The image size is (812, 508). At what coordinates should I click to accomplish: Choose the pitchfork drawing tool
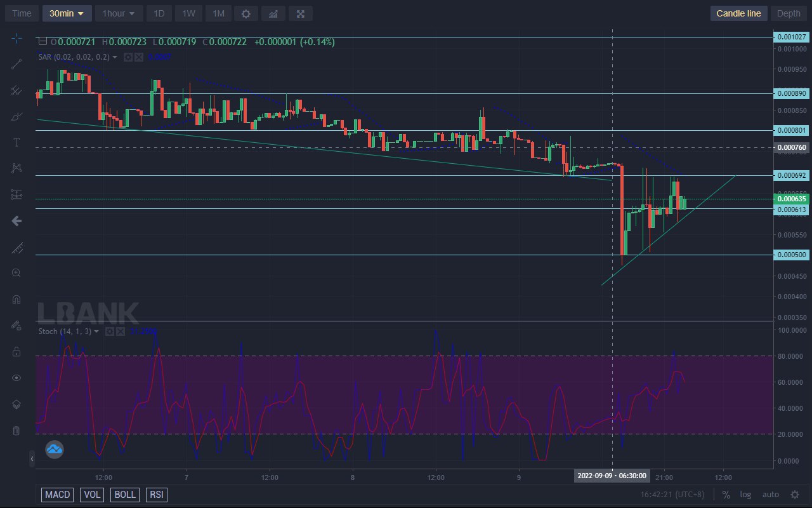click(16, 90)
